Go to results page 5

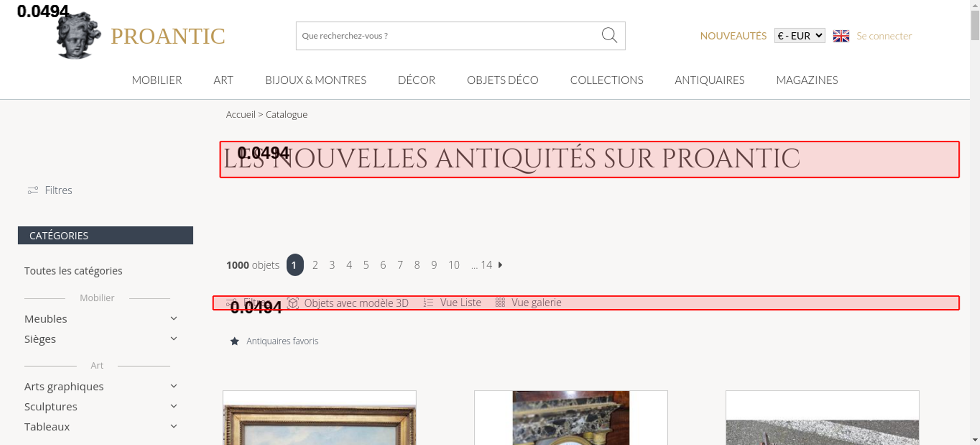click(366, 265)
